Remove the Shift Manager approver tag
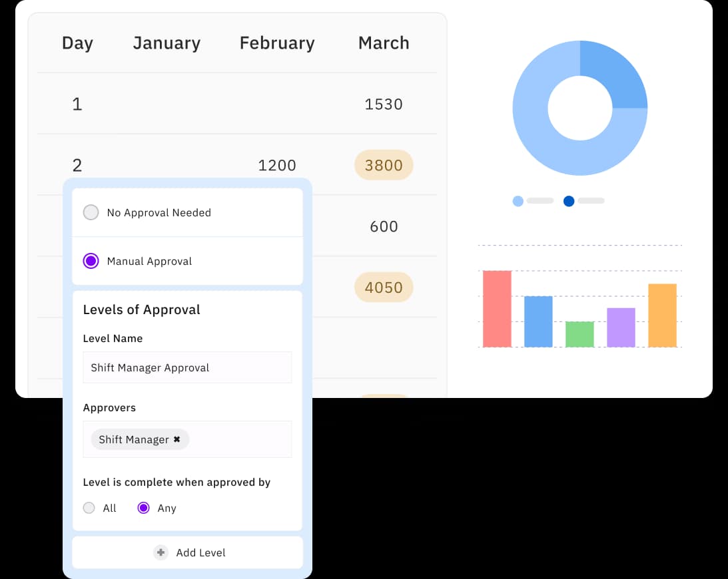Image resolution: width=728 pixels, height=579 pixels. click(177, 439)
